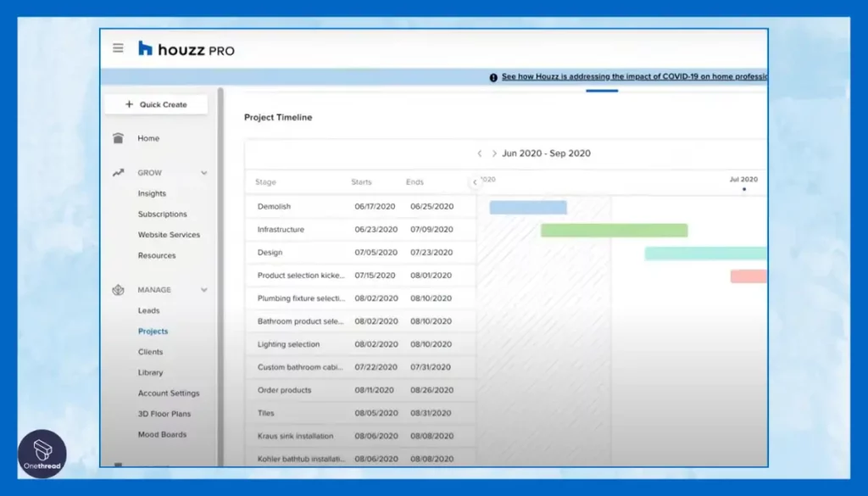Click the Jun 2020 - Sep 2020 range label
This screenshot has width=868, height=496.
(x=546, y=153)
